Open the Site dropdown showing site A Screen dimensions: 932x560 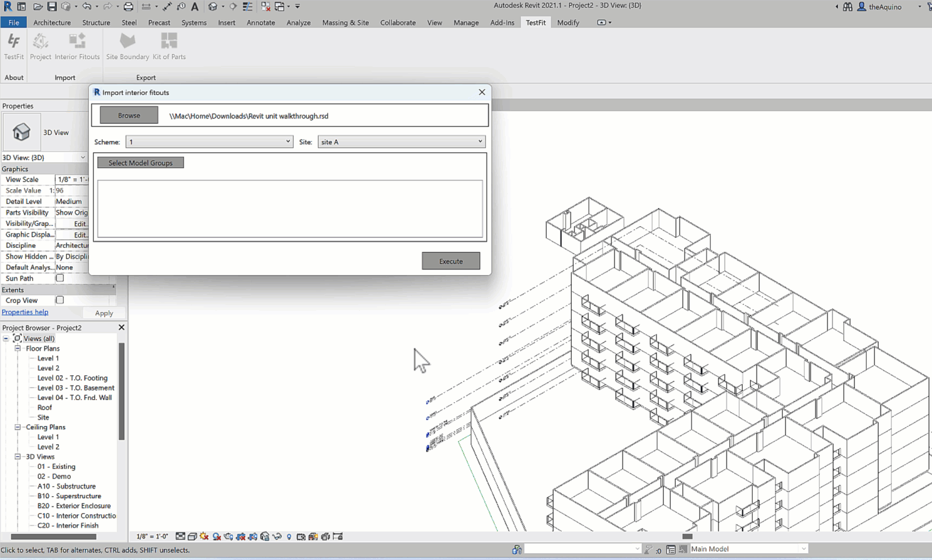401,142
